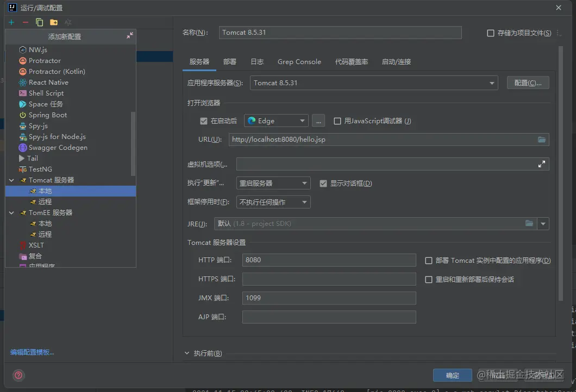576x392 pixels.
Task: Uncheck the 在启动后 checkbox
Action: [x=204, y=121]
